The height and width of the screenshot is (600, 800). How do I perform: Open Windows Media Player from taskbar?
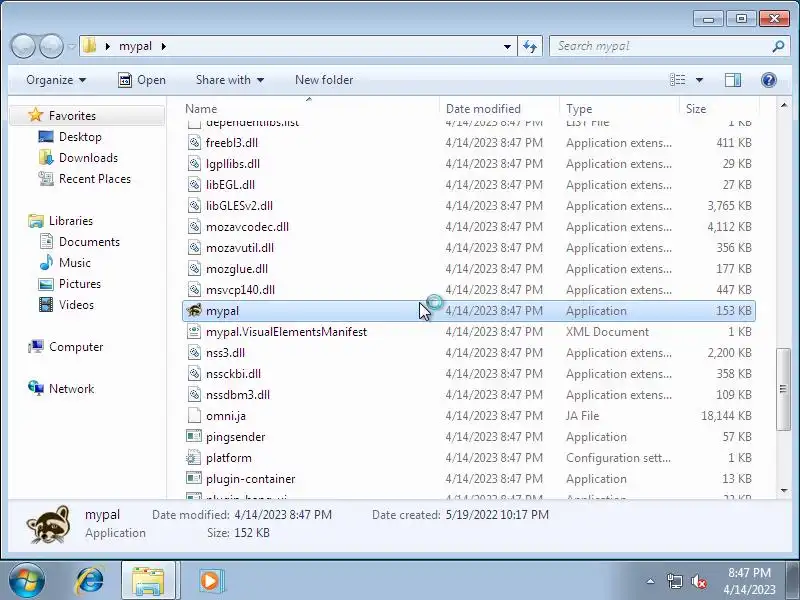click(x=210, y=581)
